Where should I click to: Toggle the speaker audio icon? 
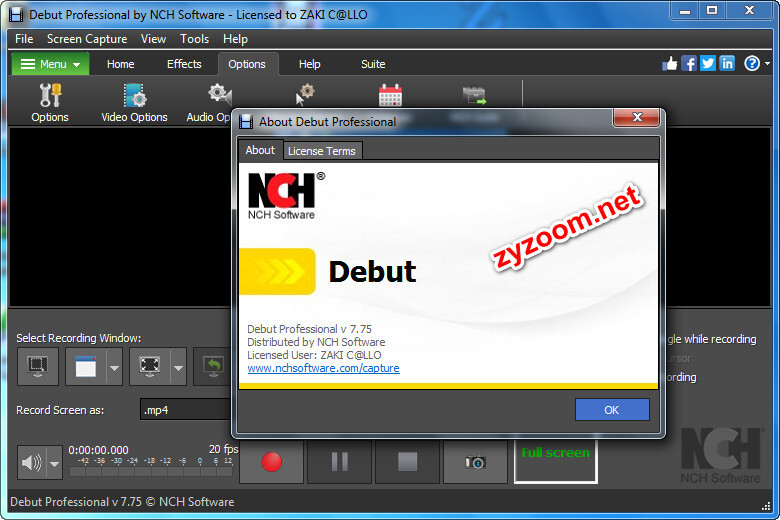32,463
